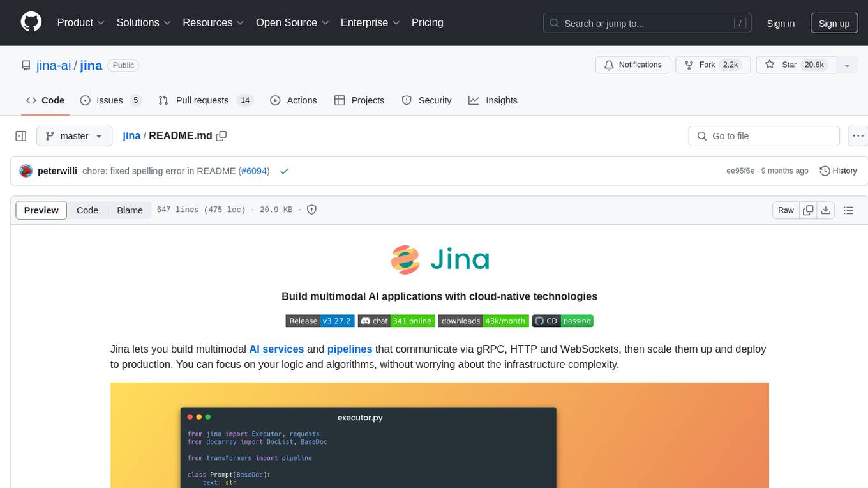Open peterwilli's avatar image
This screenshot has width=868, height=488.
26,171
